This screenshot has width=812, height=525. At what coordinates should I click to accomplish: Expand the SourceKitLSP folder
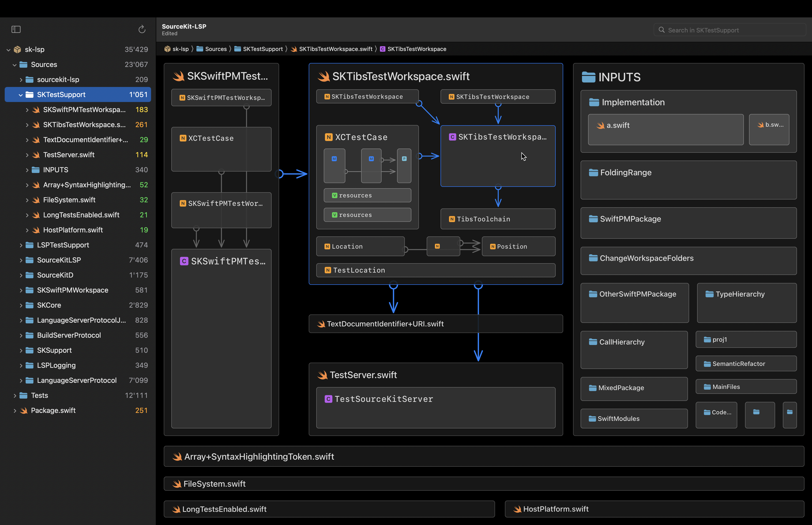point(21,260)
